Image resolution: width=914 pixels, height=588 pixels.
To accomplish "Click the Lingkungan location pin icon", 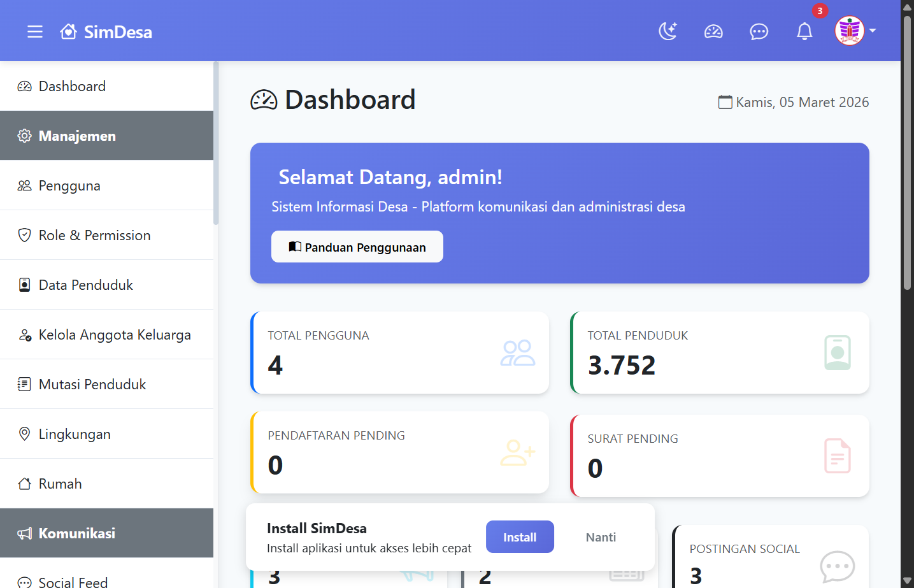I will [x=24, y=434].
